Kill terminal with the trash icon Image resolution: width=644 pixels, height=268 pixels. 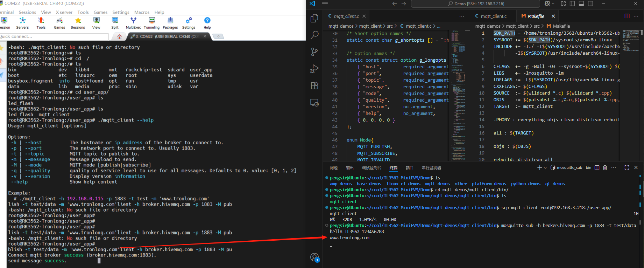pos(605,168)
